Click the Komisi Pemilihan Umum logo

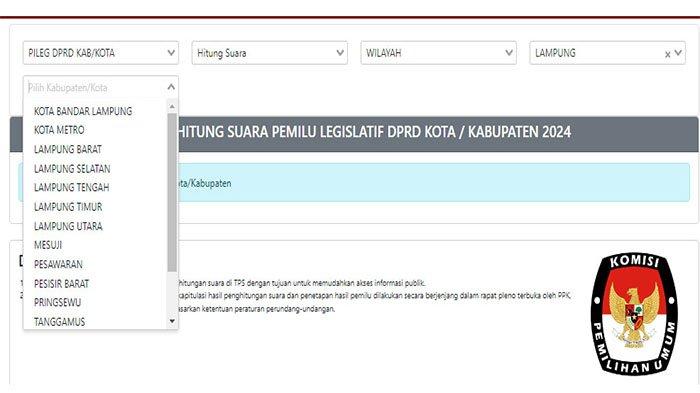pos(634,314)
